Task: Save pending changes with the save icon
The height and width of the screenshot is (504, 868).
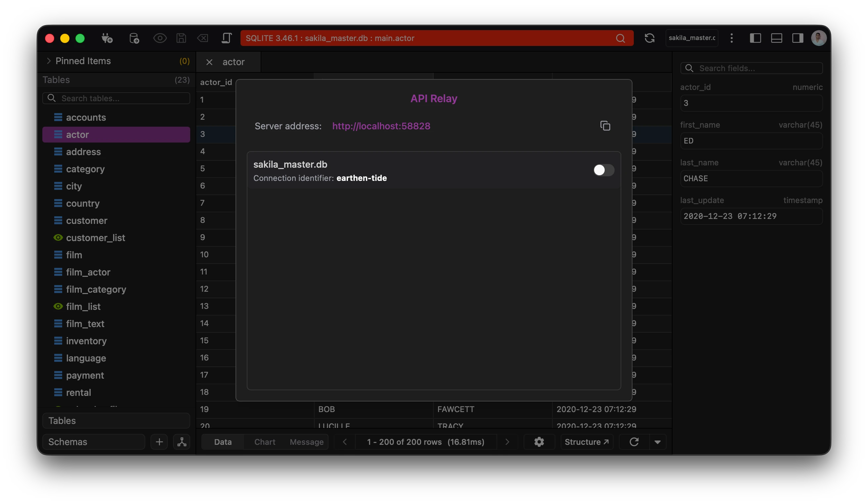Action: pos(181,38)
